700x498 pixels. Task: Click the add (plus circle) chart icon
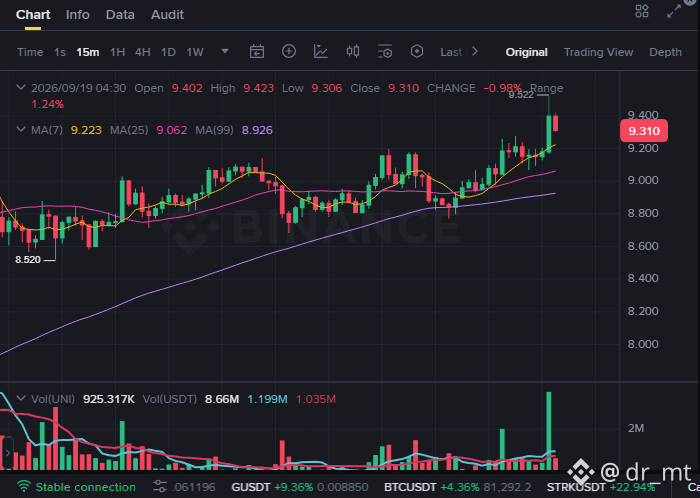[x=289, y=51]
